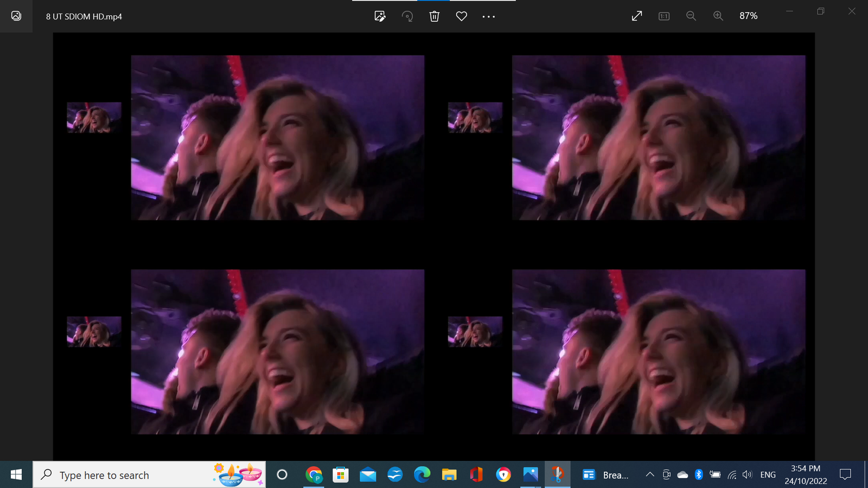Enter full screen with diagonal arrows icon

637,16
